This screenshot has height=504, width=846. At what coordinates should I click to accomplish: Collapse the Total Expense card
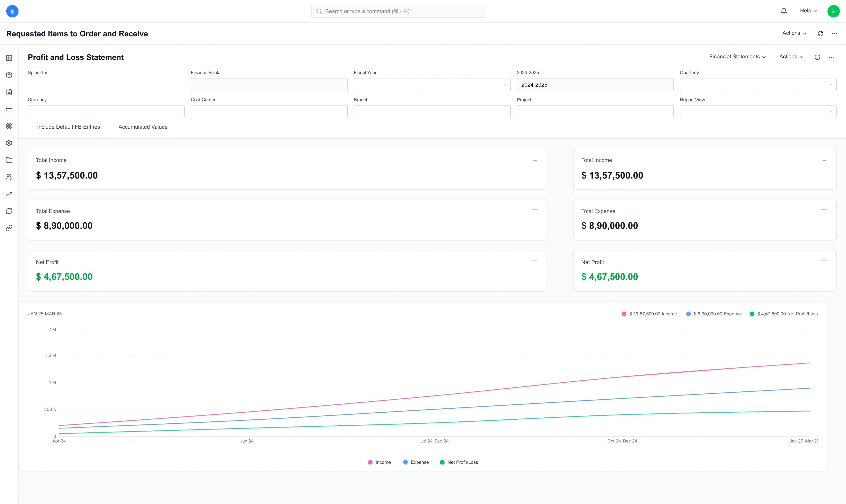pos(534,209)
